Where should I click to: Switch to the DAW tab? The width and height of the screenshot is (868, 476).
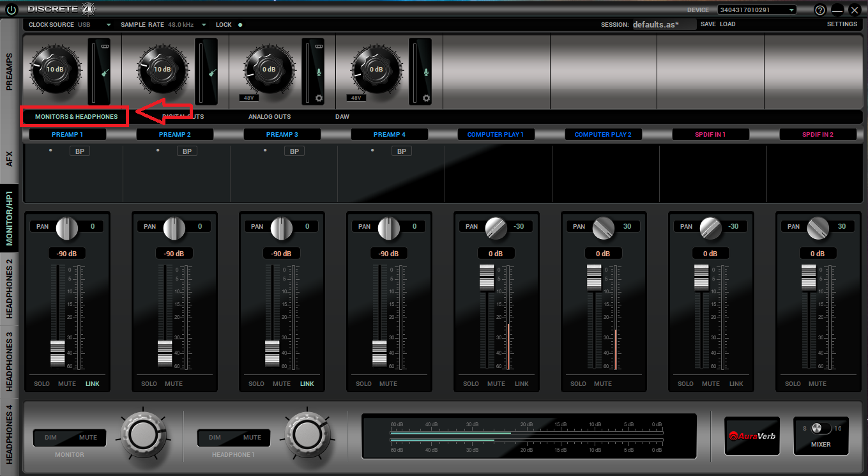(342, 117)
